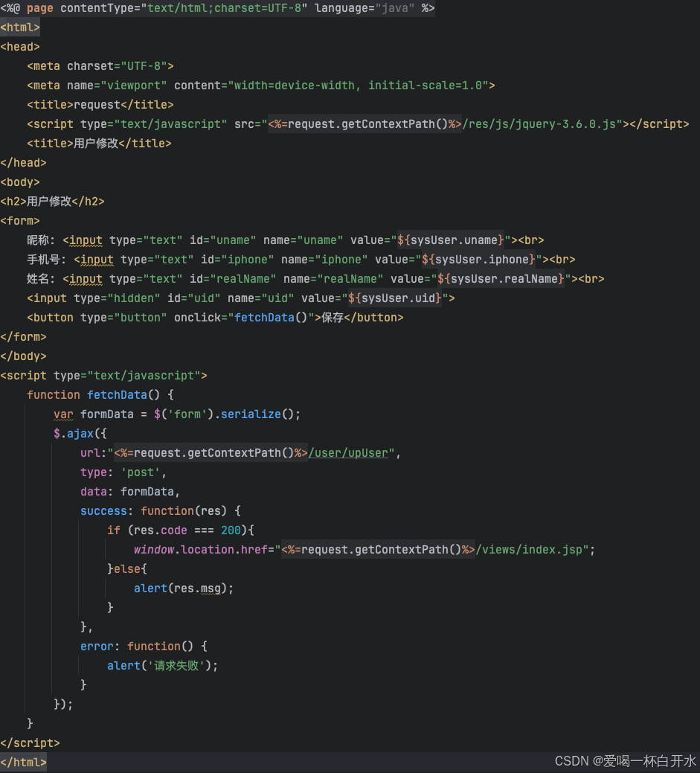Click the closing </head> tag
Image resolution: width=700 pixels, height=773 pixels.
[23, 163]
